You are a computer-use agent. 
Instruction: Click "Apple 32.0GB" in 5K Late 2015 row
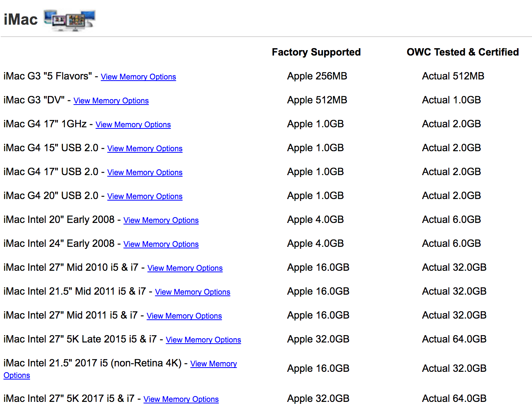click(318, 339)
